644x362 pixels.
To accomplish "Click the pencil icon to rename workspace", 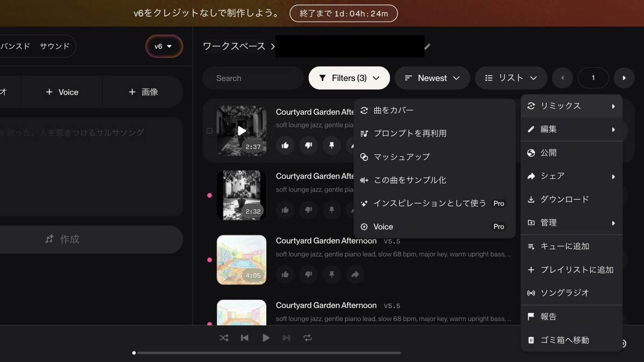I will coord(427,47).
